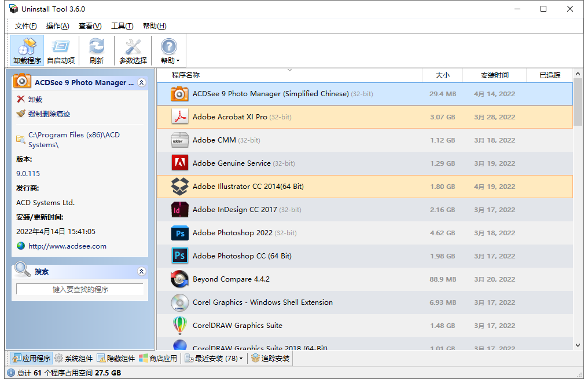Click the CorelDRAW Graphics Suite balloon icon
The image size is (588, 383).
179,326
